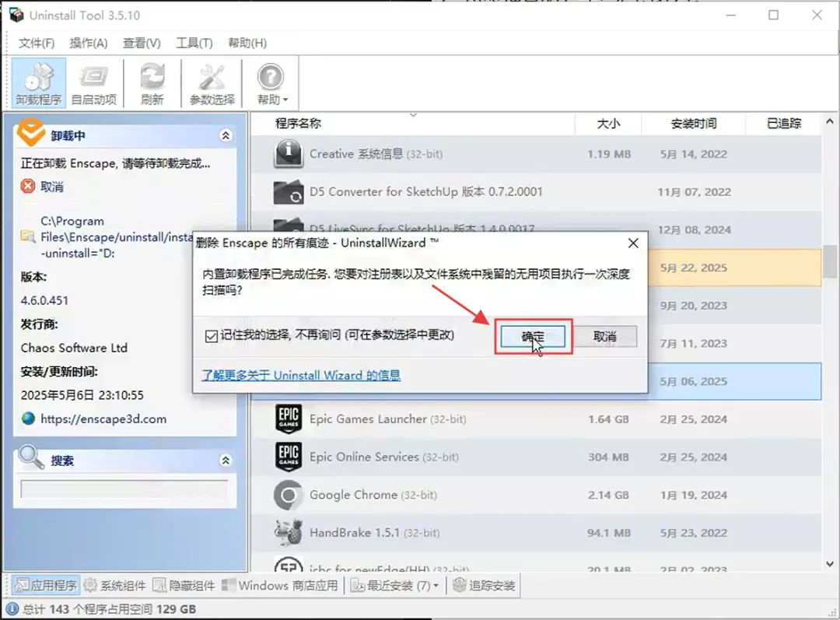This screenshot has width=840, height=620.
Task: Open the 帮助 toolbar dropdown
Action: pyautogui.click(x=271, y=83)
